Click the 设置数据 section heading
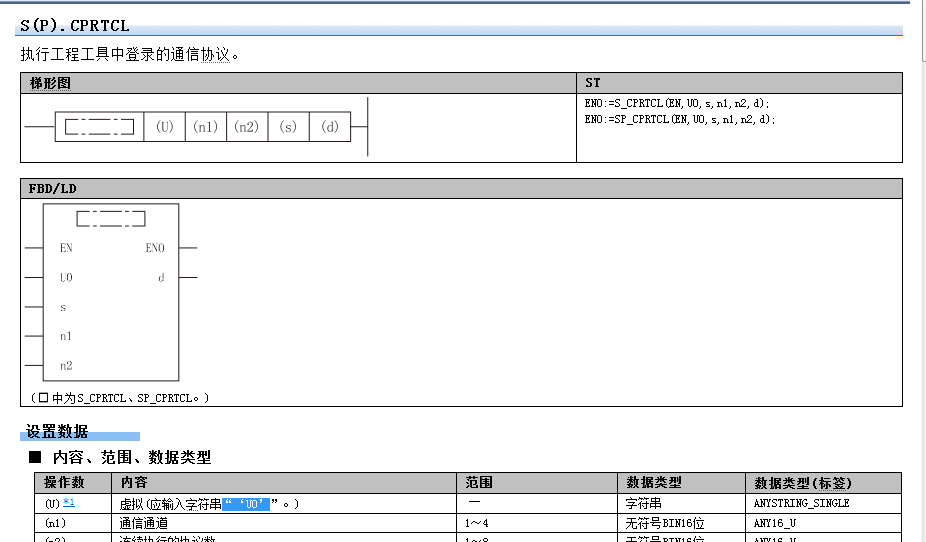This screenshot has width=926, height=542. [57, 432]
